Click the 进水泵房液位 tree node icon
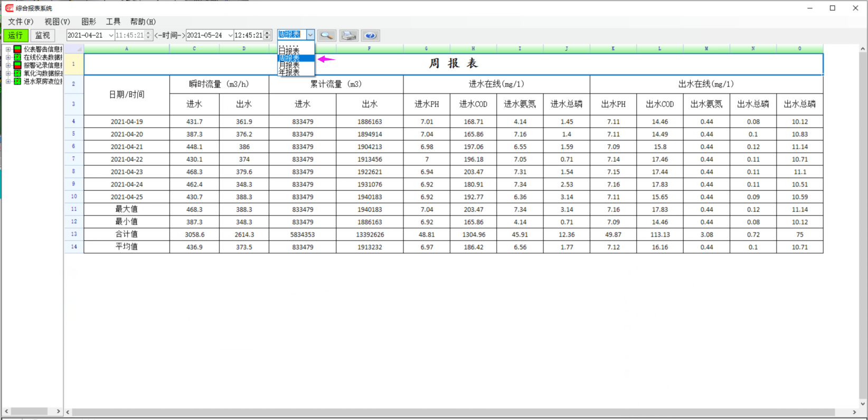The image size is (868, 420). point(17,81)
